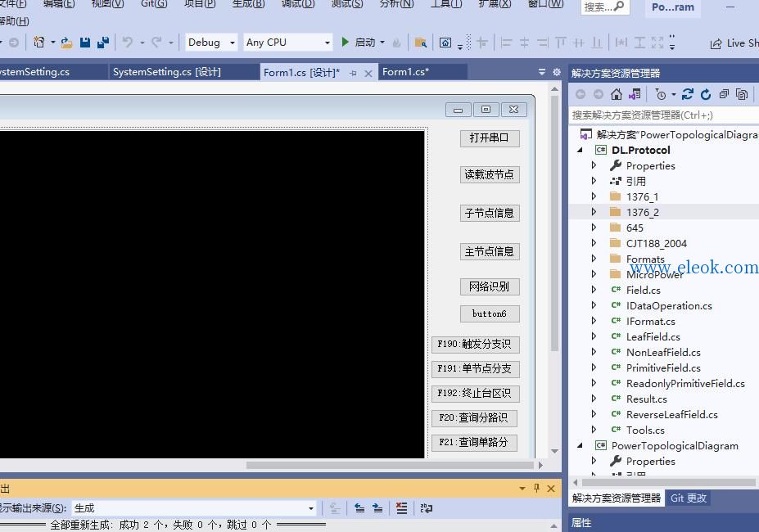This screenshot has height=532, width=759.
Task: Switch to the Git 更改 tab
Action: (x=689, y=498)
